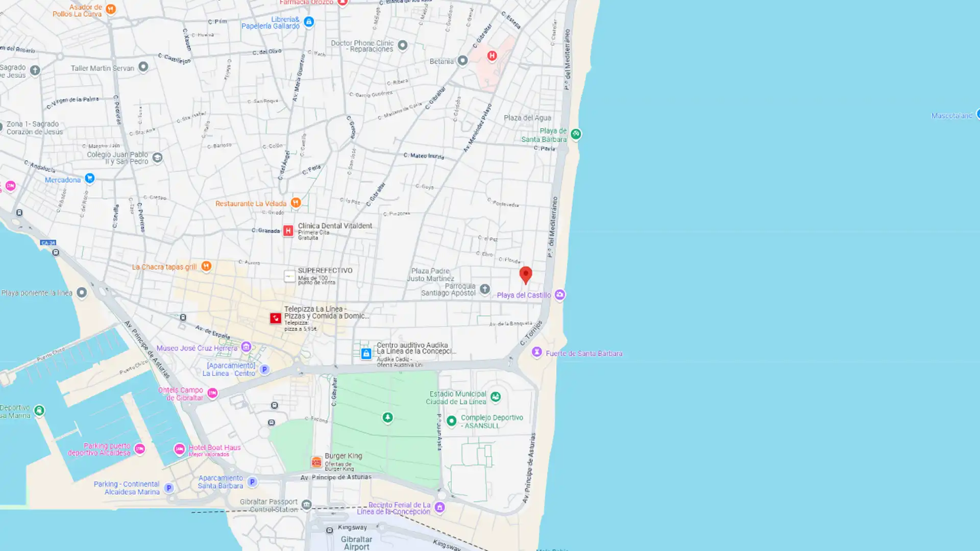Image resolution: width=980 pixels, height=551 pixels.
Task: Click the CA-34 road shield
Action: (48, 243)
